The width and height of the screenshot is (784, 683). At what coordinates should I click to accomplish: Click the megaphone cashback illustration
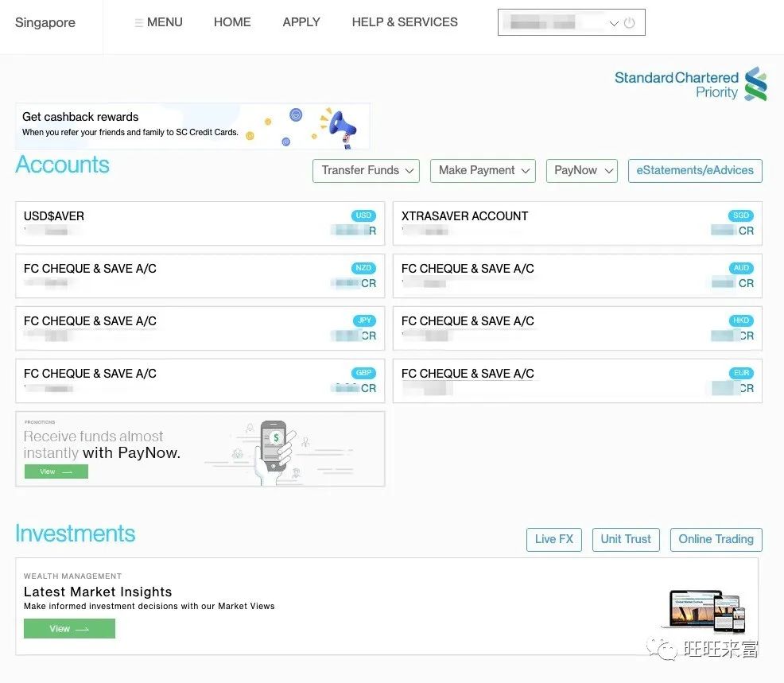pyautogui.click(x=337, y=128)
